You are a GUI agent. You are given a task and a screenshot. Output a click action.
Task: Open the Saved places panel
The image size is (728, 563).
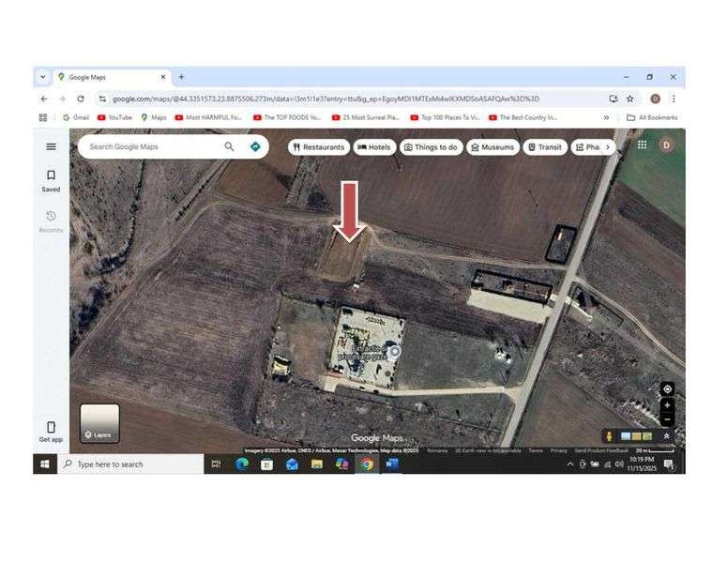click(51, 181)
